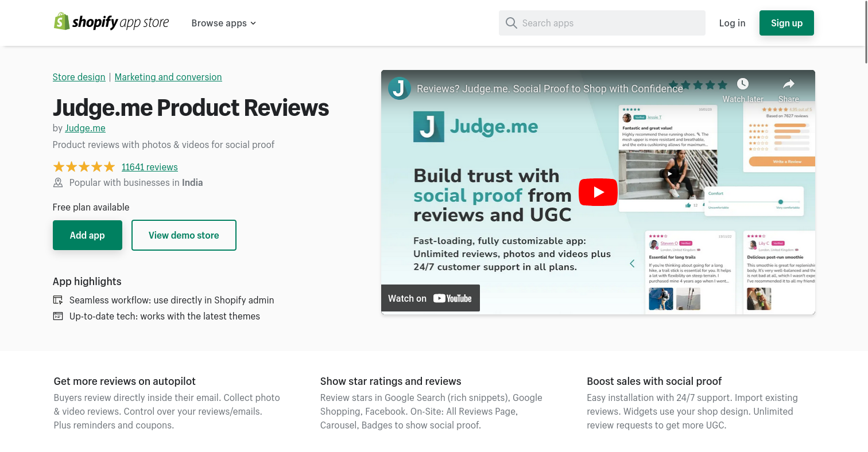Click the Sign up button
This screenshot has width=868, height=452.
pos(786,23)
